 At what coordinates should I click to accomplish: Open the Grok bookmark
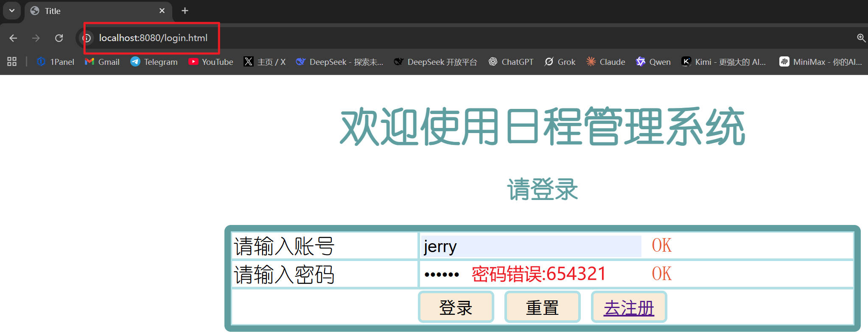tap(560, 62)
